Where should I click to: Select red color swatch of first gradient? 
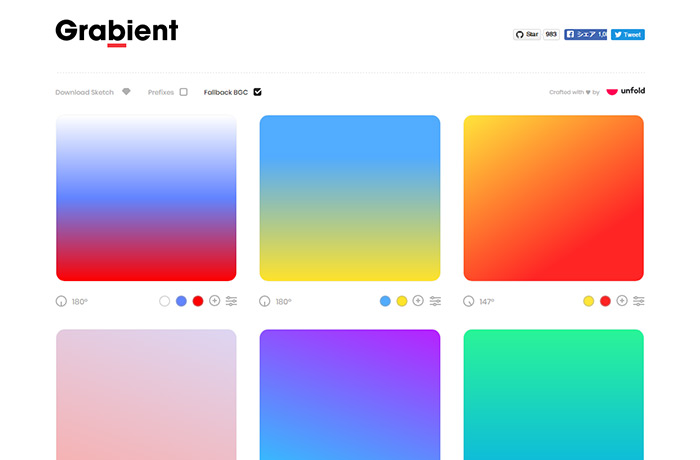[198, 301]
